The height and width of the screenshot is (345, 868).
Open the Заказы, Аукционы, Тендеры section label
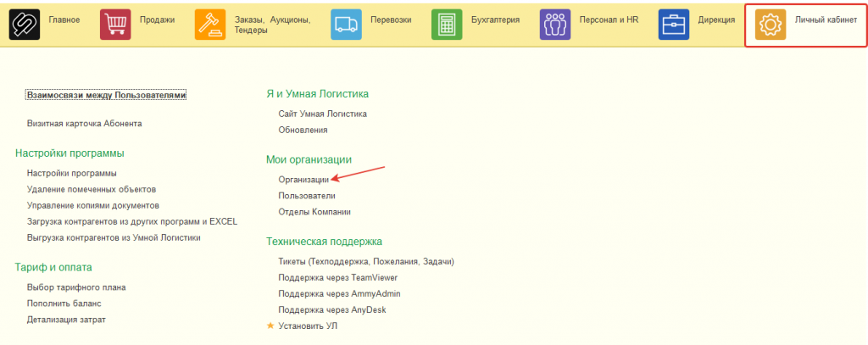[x=272, y=25]
